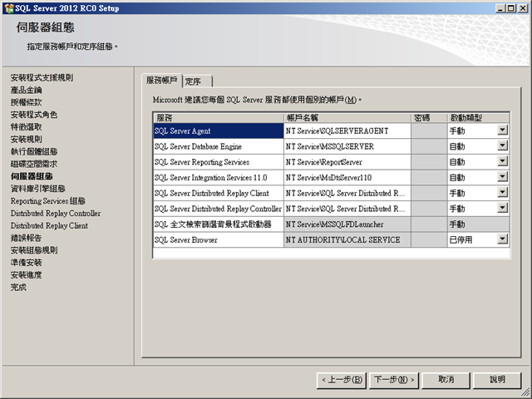The image size is (532, 399).
Task: Click 執行個體組態 step in sidebar
Action: tap(34, 151)
